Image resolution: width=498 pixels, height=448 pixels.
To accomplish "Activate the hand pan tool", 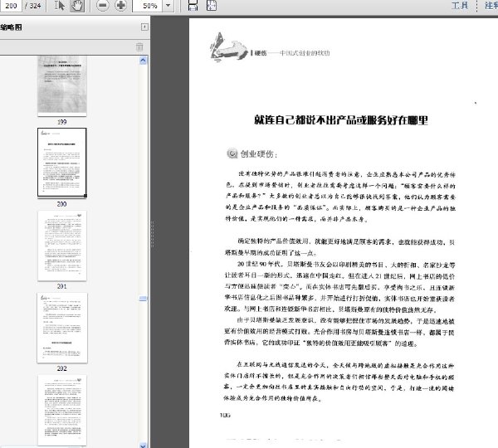I will click(77, 6).
